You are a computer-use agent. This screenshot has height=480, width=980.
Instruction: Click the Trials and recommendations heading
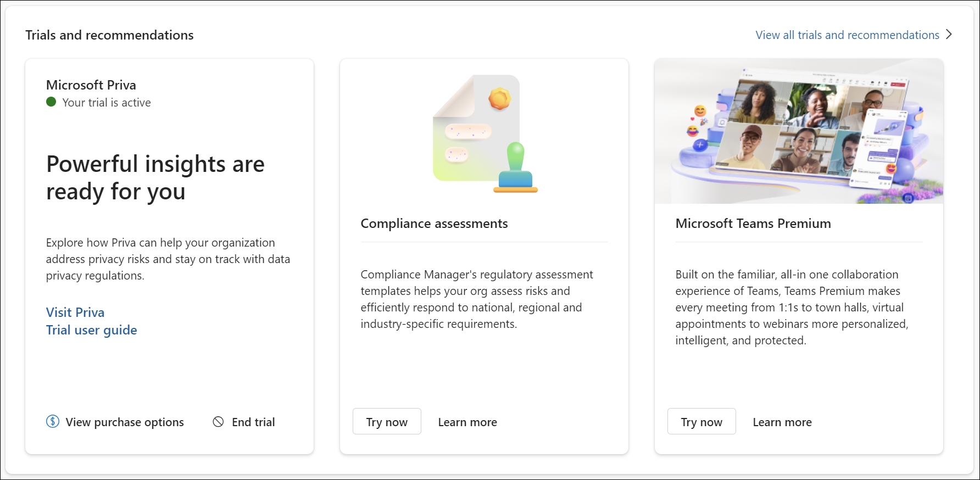coord(109,35)
